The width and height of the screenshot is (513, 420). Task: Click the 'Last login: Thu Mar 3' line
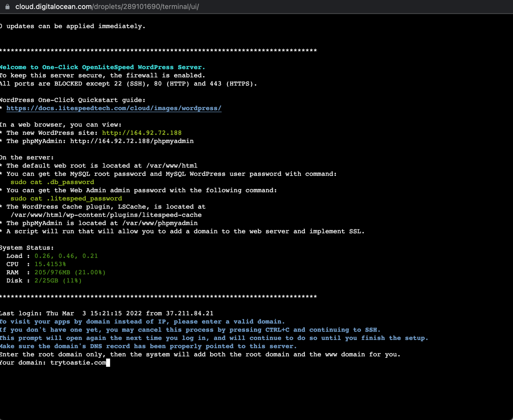pos(107,314)
